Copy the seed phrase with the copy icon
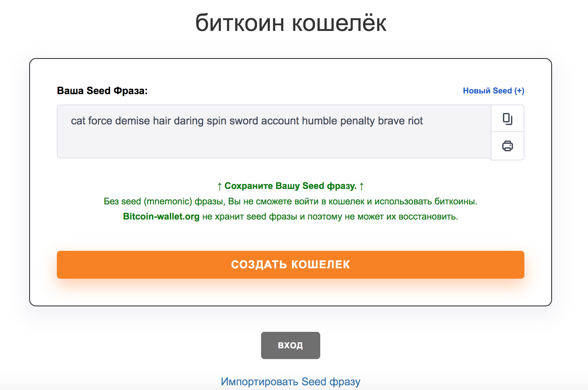This screenshot has width=588, height=390. tap(507, 119)
